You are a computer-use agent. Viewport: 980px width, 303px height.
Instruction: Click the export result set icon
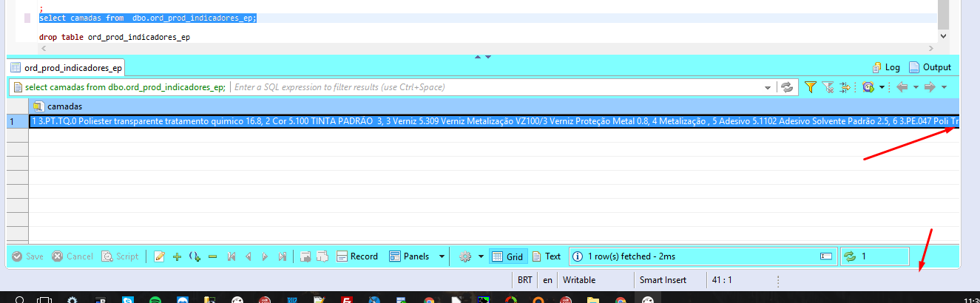click(305, 256)
